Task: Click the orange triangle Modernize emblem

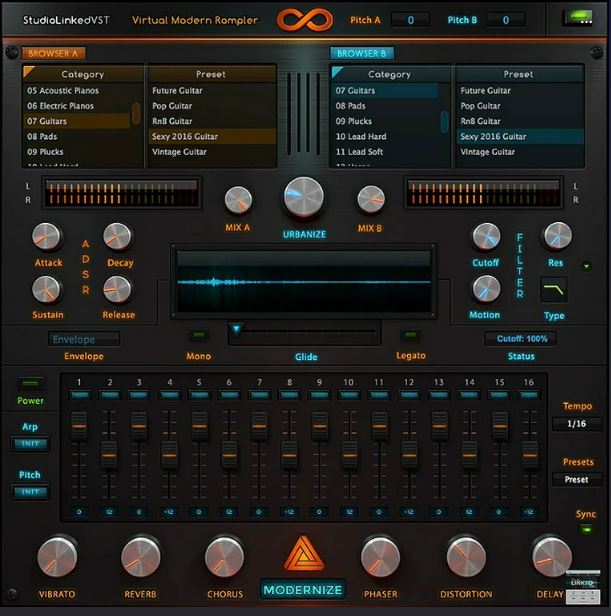Action: 303,554
